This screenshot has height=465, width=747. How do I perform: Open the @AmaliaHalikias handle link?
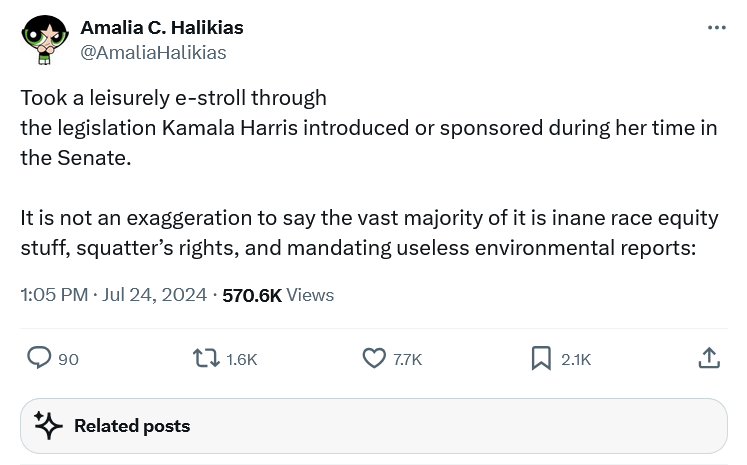(x=153, y=52)
